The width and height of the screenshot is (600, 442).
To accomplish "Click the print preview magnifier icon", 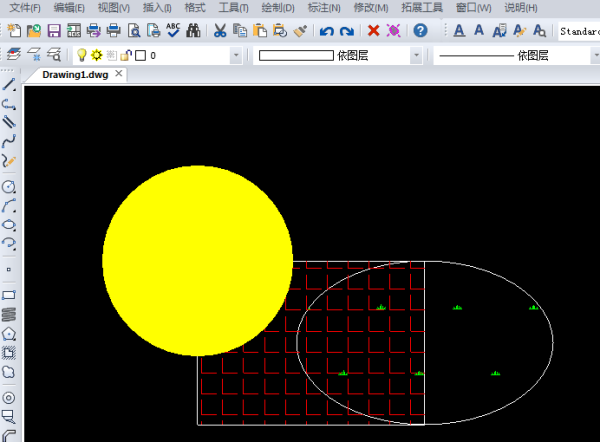I will tap(134, 30).
